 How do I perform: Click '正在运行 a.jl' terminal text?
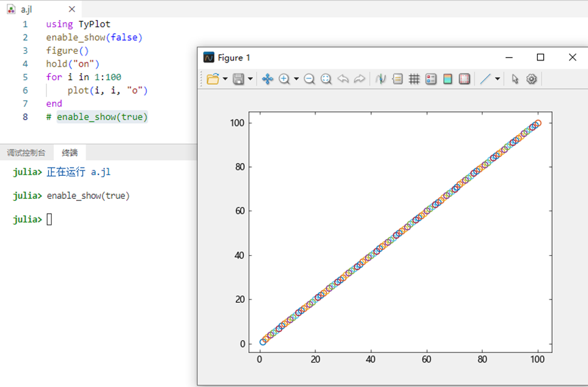78,172
